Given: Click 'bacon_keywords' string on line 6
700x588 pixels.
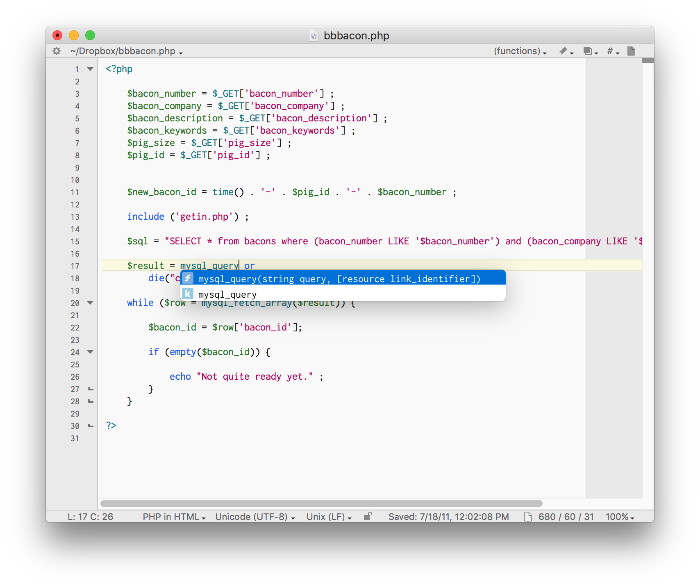Looking at the screenshot, I should pyautogui.click(x=298, y=130).
